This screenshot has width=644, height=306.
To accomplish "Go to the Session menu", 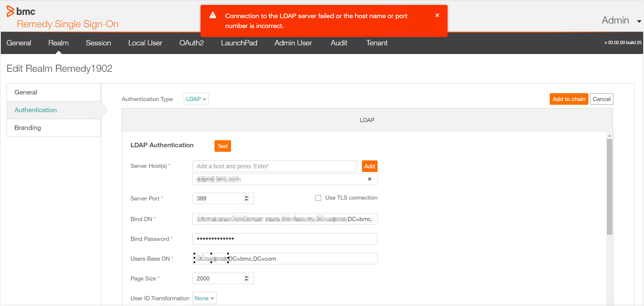I will pos(98,43).
